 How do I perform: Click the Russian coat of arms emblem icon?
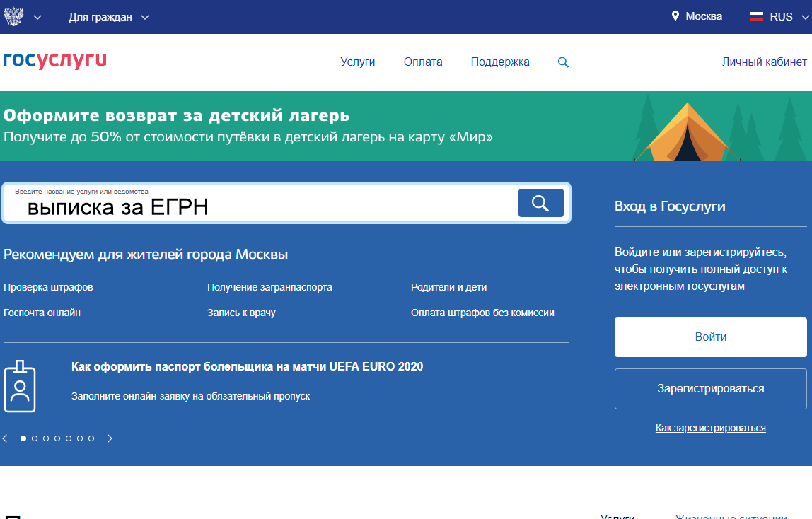coord(13,16)
